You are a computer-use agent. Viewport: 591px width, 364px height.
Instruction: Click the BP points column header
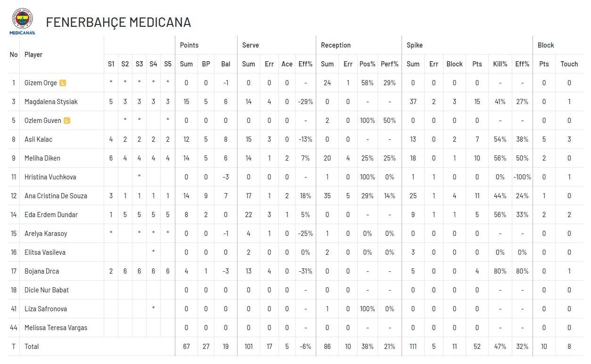[206, 64]
